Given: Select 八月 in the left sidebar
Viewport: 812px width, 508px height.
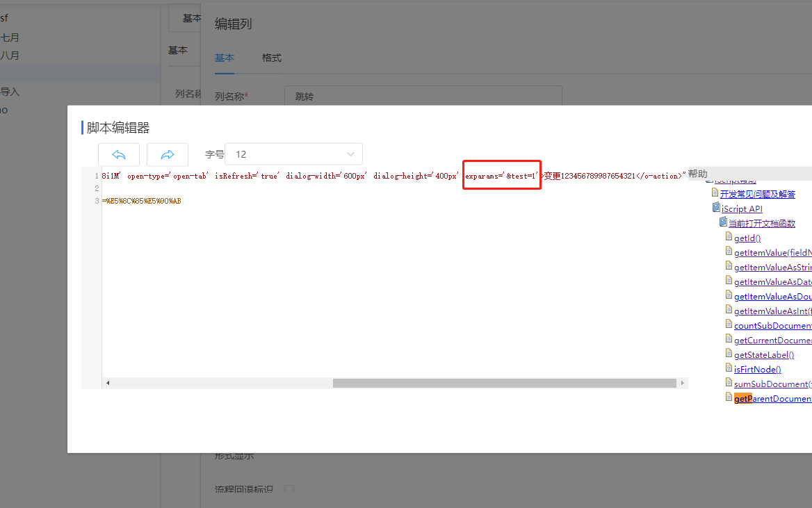Looking at the screenshot, I should [10, 56].
